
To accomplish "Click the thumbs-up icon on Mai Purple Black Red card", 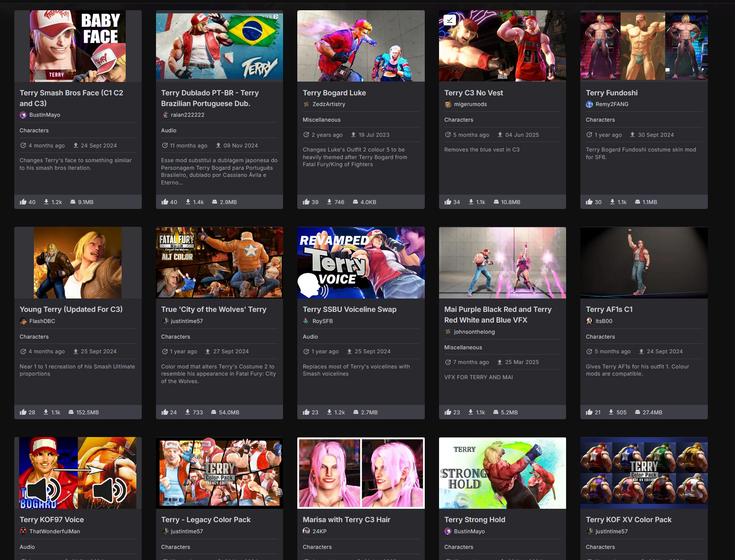I will pos(448,412).
